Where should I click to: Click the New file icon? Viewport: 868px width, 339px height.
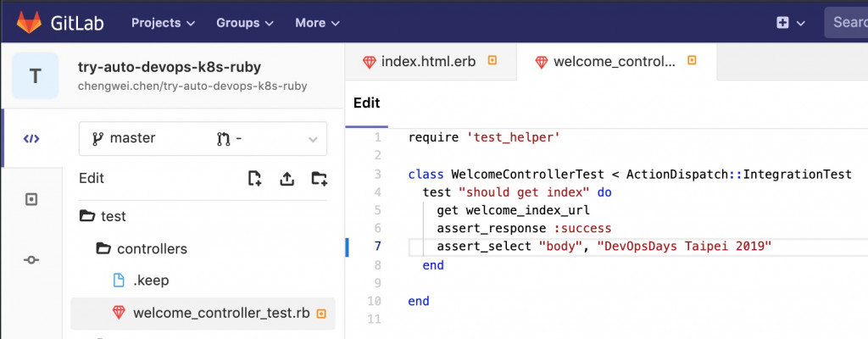pyautogui.click(x=254, y=178)
